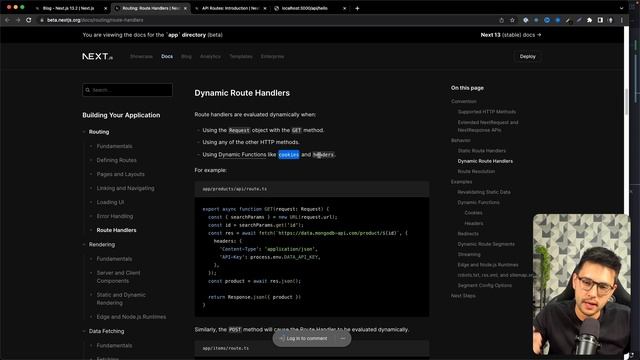Open the Analytics nav link
This screenshot has width=640, height=360.
210,56
